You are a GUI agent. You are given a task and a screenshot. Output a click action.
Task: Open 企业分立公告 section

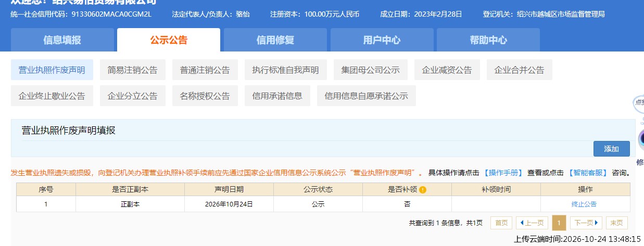[x=132, y=96]
